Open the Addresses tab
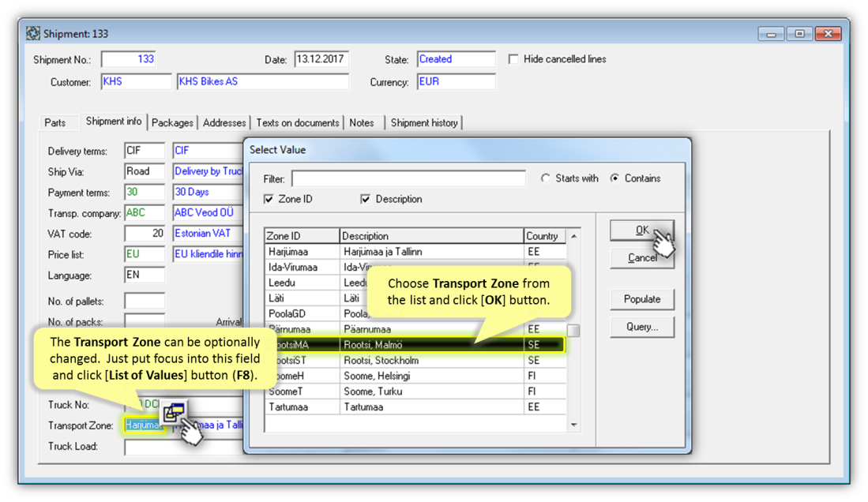Viewport: 868px width, 502px height. point(224,122)
